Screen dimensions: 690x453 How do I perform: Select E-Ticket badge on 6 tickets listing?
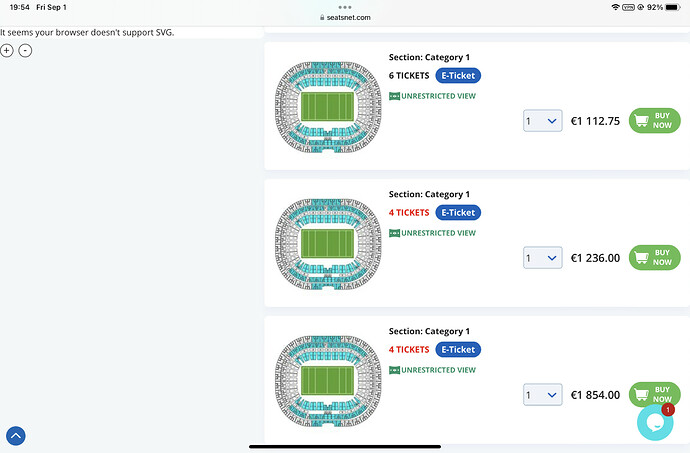click(458, 75)
